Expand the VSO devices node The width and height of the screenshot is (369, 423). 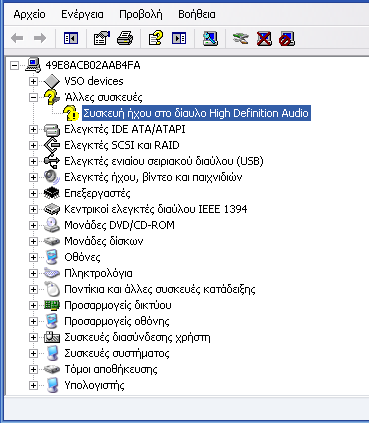click(33, 81)
